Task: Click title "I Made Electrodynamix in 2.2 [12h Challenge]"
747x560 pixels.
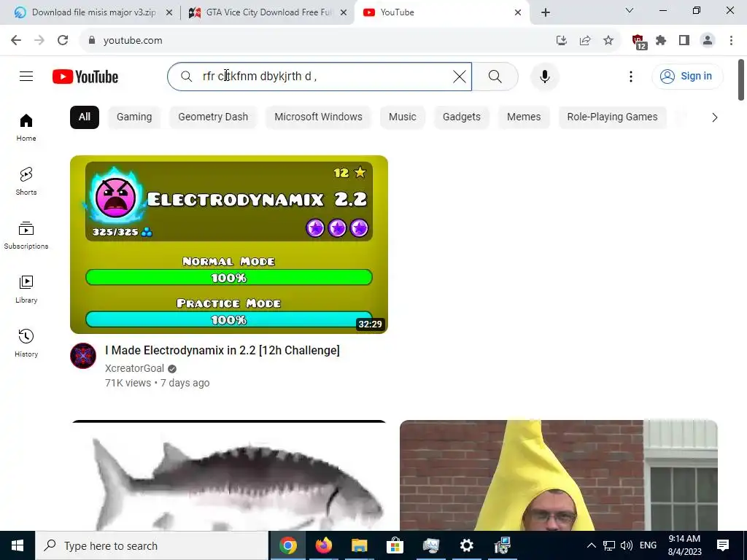Action: pyautogui.click(x=222, y=351)
